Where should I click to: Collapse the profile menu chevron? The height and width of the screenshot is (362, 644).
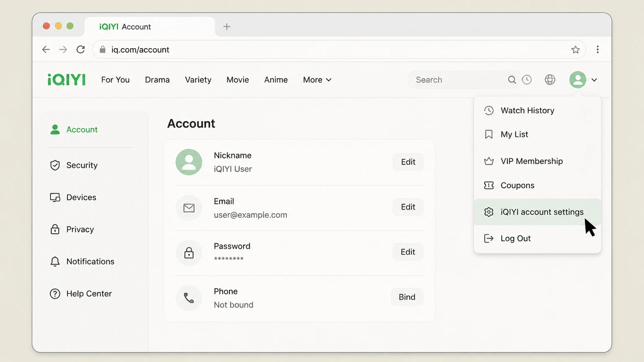click(x=594, y=80)
